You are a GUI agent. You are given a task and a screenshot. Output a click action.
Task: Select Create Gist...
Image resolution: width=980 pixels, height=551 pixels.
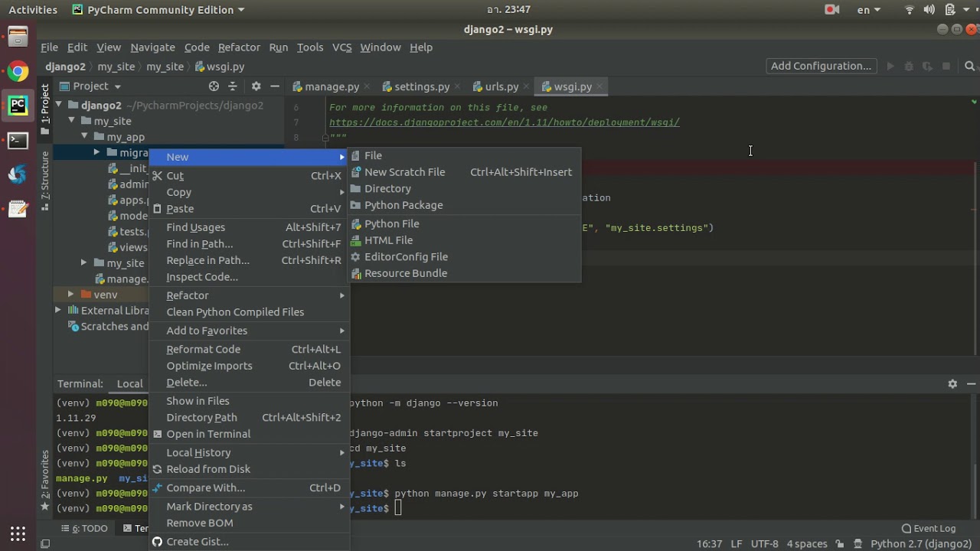click(248, 542)
